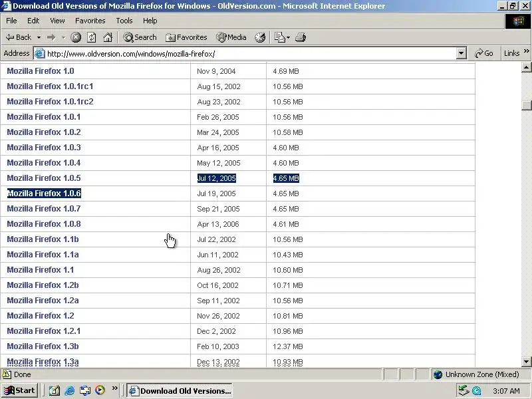The width and height of the screenshot is (532, 399).
Task: Click the Windows logo throbber icon
Action: (518, 21)
